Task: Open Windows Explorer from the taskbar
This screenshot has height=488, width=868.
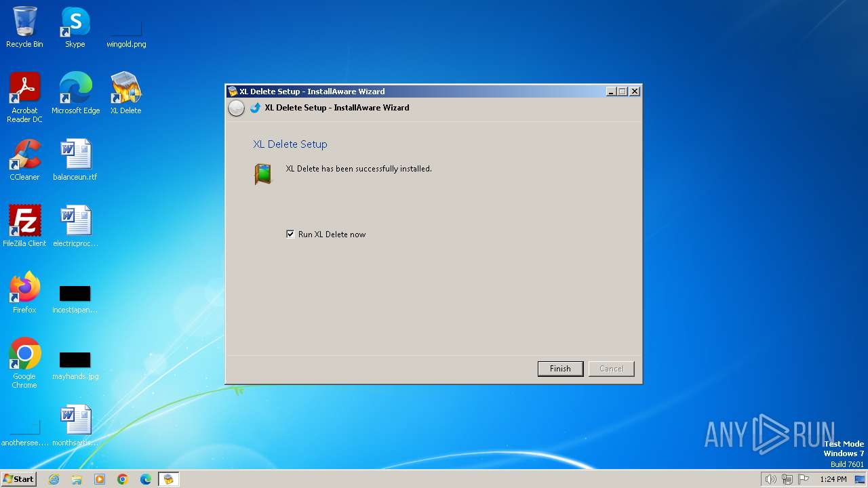Action: coord(77,479)
